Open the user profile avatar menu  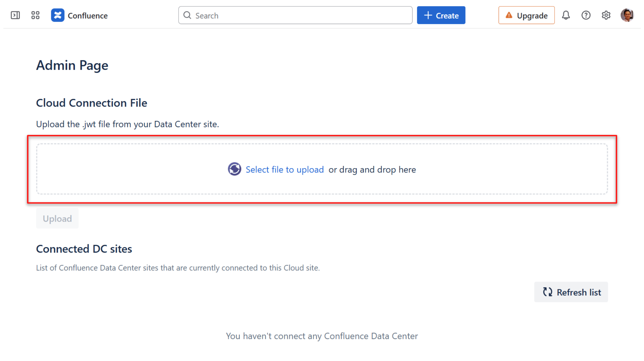click(x=627, y=15)
